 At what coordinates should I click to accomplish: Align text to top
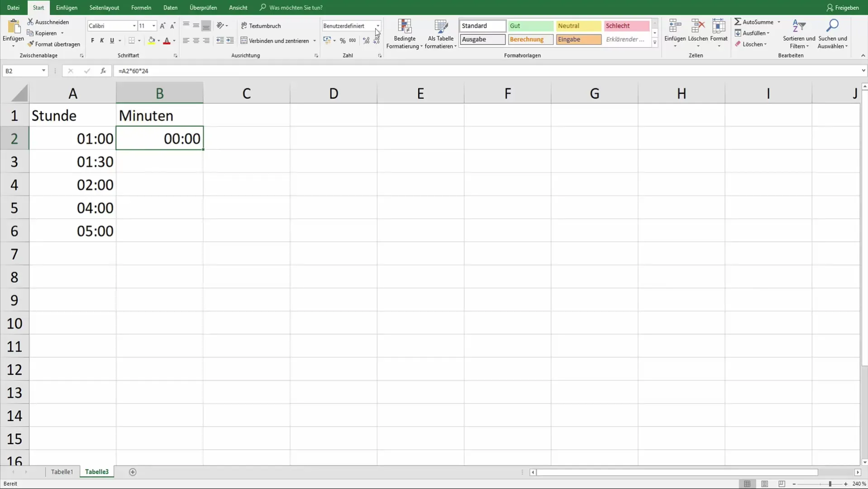click(186, 25)
